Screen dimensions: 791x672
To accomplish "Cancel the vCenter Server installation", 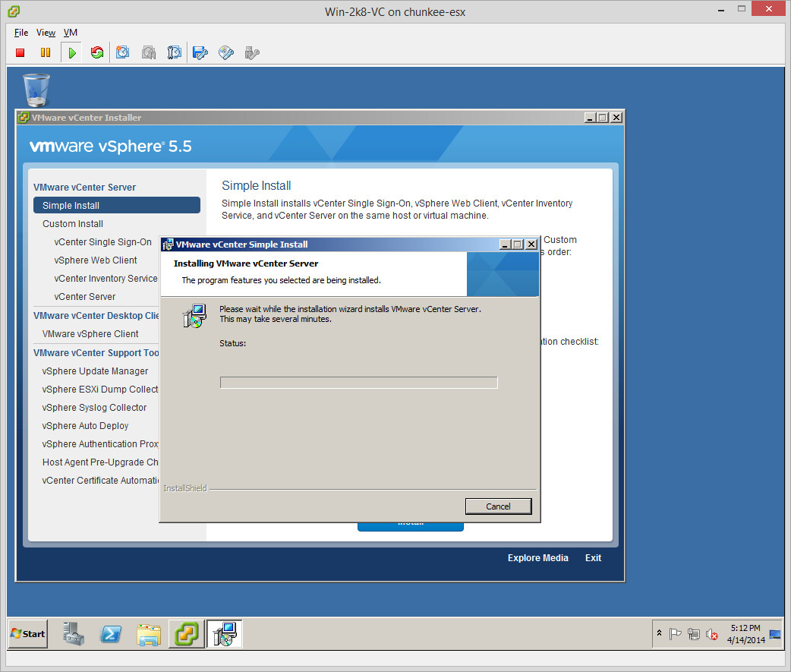I will (x=498, y=506).
